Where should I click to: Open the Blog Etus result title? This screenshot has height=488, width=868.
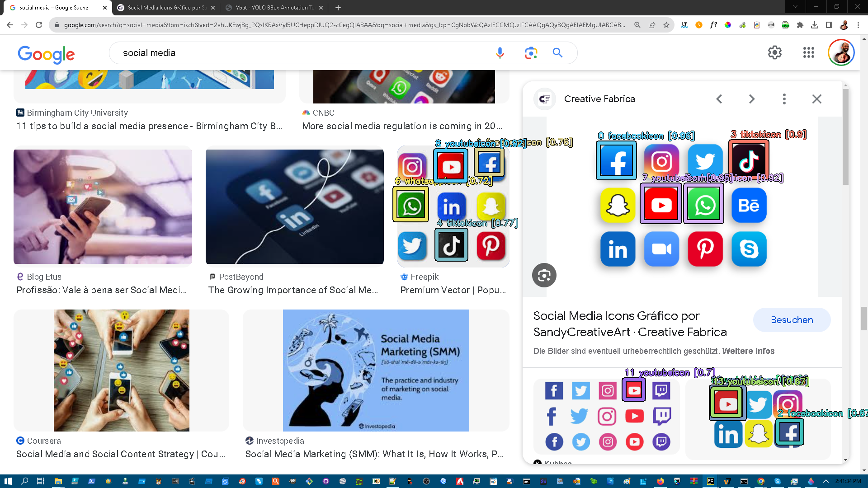coord(101,290)
